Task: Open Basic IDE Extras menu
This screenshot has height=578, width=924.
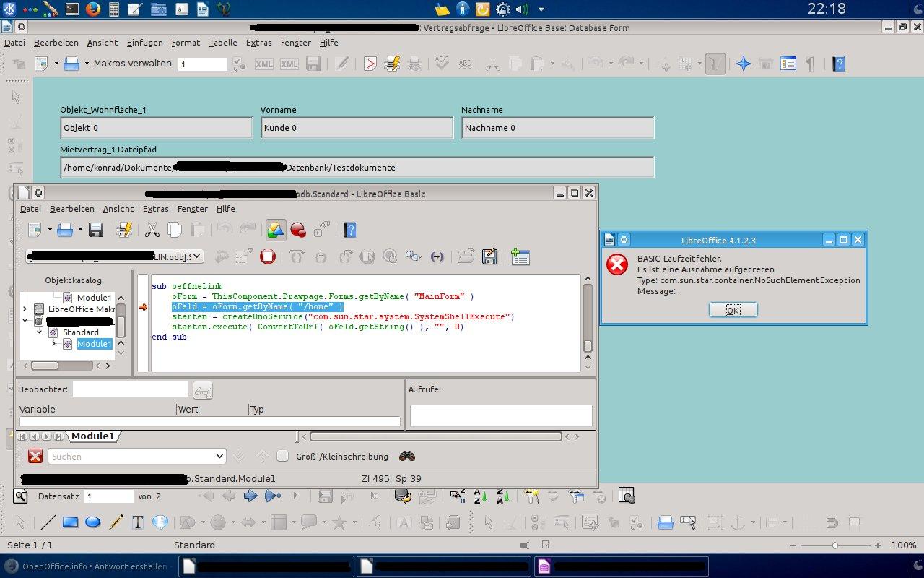Action: pos(155,209)
